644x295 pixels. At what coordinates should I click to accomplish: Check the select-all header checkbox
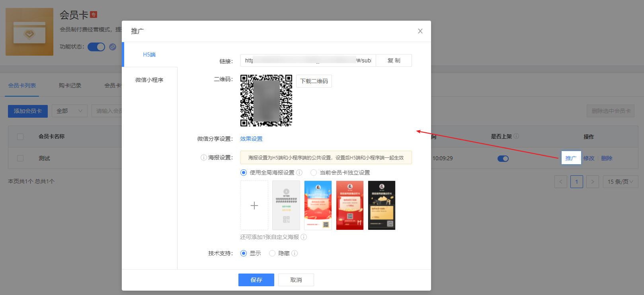[x=20, y=137]
